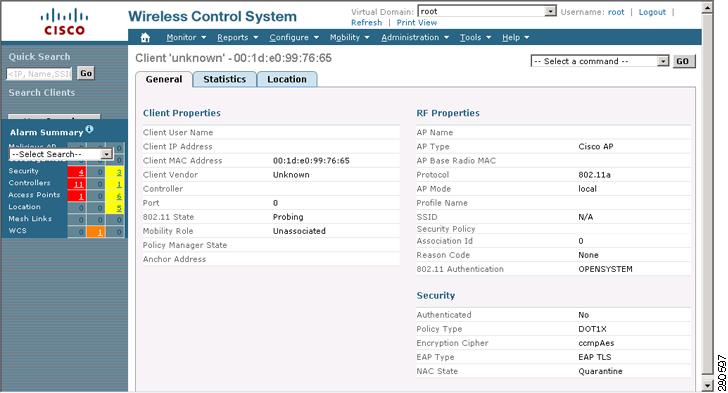This screenshot has width=728, height=393.
Task: Open Security critical alarms count 4
Action: tap(81, 172)
